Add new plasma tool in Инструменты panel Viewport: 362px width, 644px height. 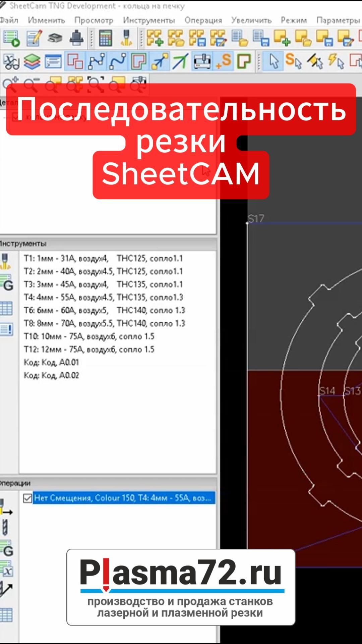click(x=5, y=262)
